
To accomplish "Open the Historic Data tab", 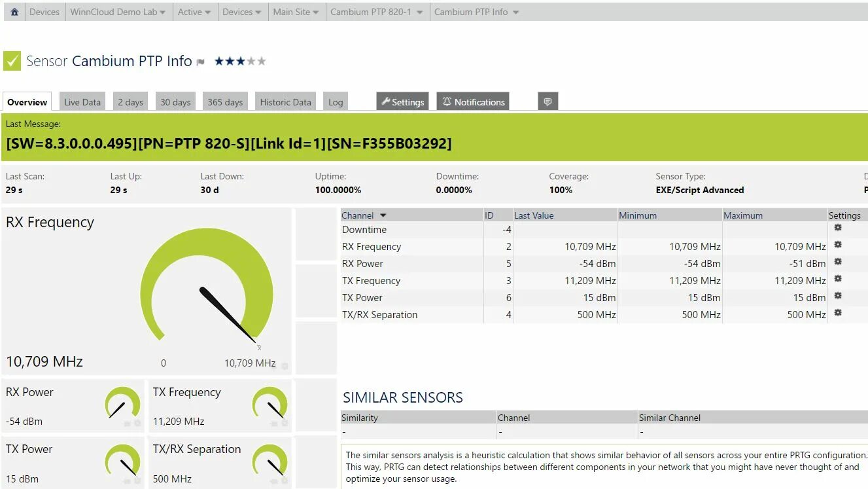I will click(285, 102).
